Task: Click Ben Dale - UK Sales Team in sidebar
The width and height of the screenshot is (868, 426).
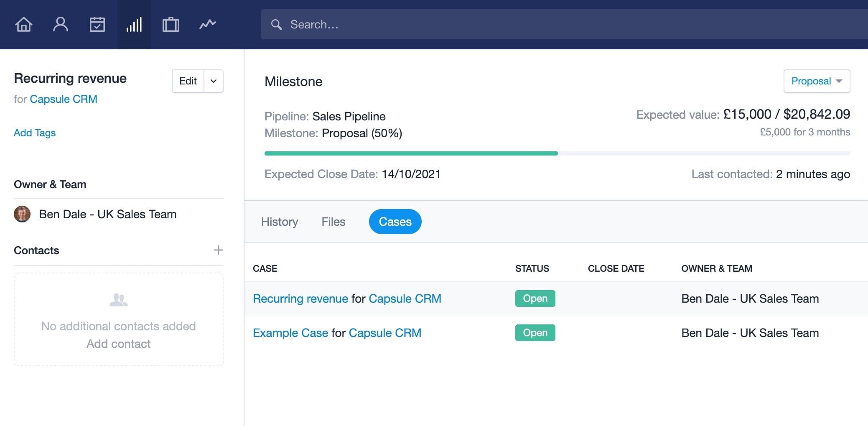Action: [x=107, y=214]
